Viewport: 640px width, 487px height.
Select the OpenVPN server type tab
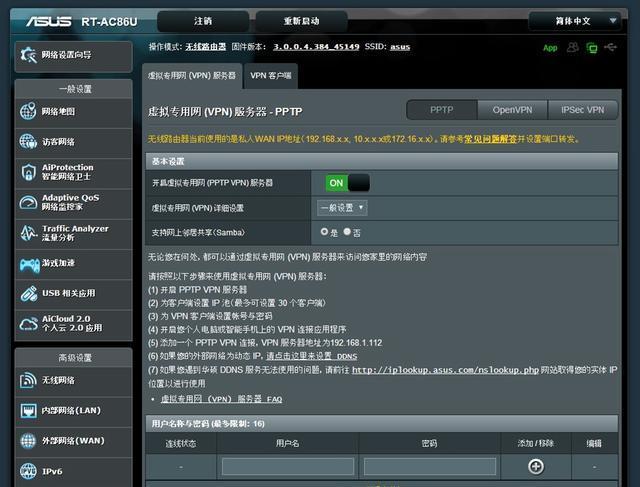pyautogui.click(x=512, y=110)
